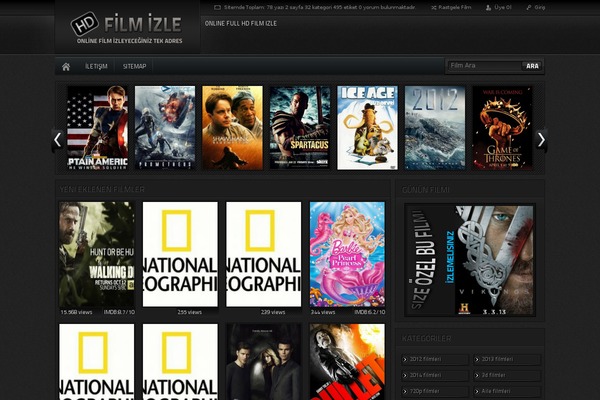Viewport: 600px width, 400px height.
Task: Click the '344 views' count under Barbie
Action: click(323, 312)
